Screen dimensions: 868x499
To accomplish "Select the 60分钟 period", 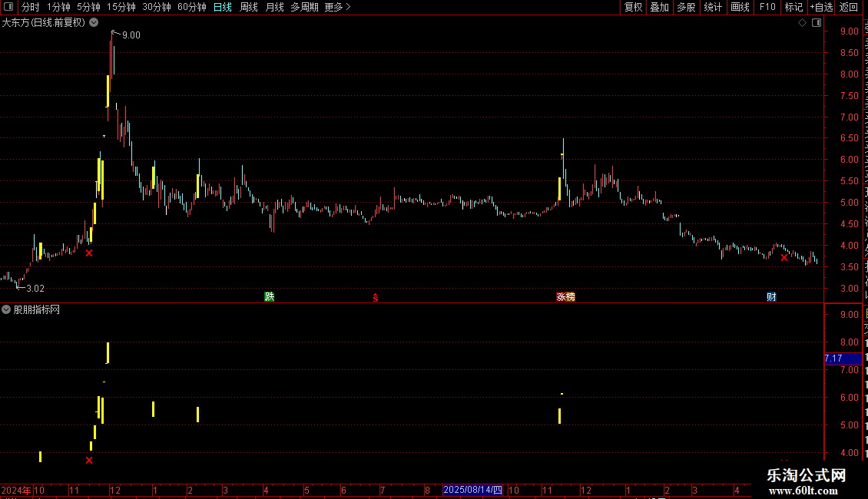I will (192, 7).
